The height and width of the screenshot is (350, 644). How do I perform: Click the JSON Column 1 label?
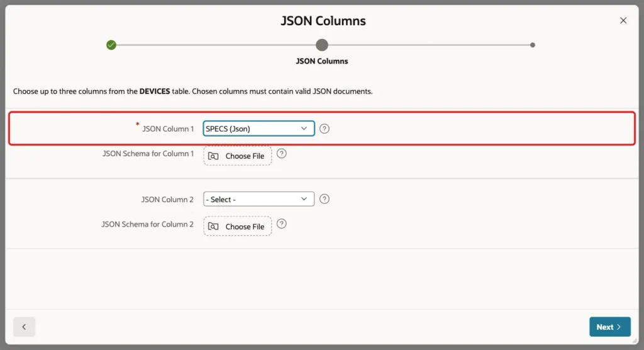(167, 128)
